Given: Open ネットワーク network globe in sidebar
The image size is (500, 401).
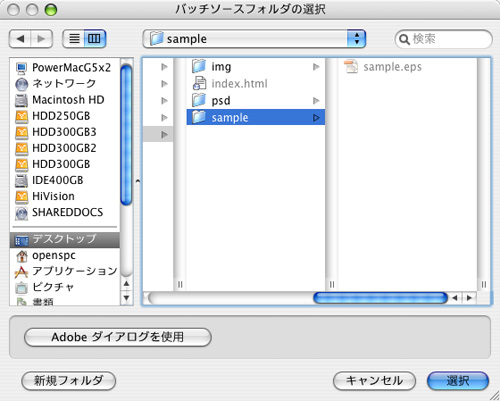Looking at the screenshot, I should [56, 83].
